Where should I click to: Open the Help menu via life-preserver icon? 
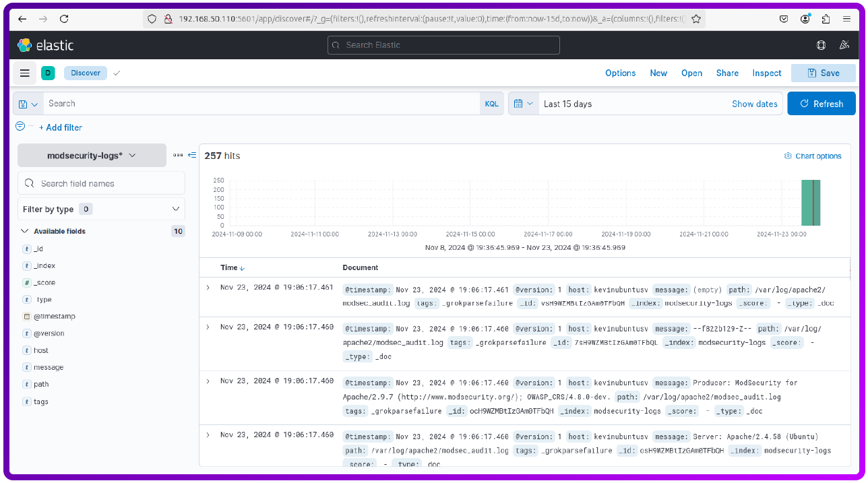(x=821, y=44)
